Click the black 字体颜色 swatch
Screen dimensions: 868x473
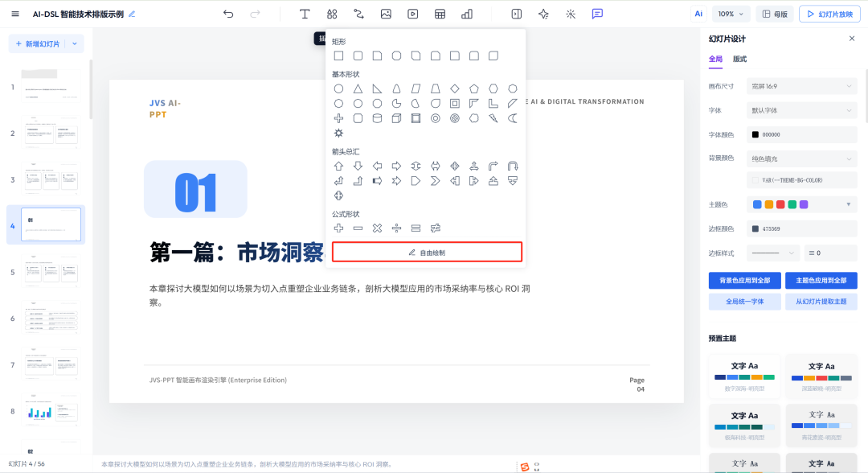755,134
